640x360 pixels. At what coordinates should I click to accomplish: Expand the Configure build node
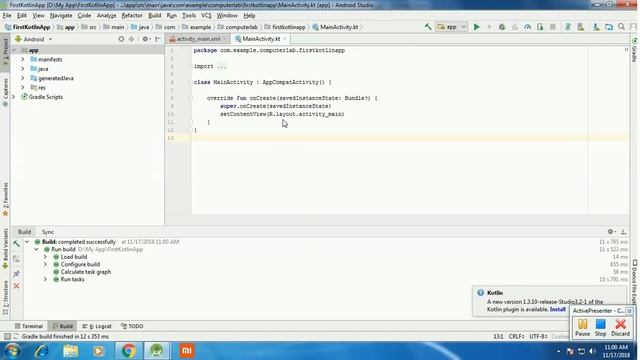[x=45, y=264]
